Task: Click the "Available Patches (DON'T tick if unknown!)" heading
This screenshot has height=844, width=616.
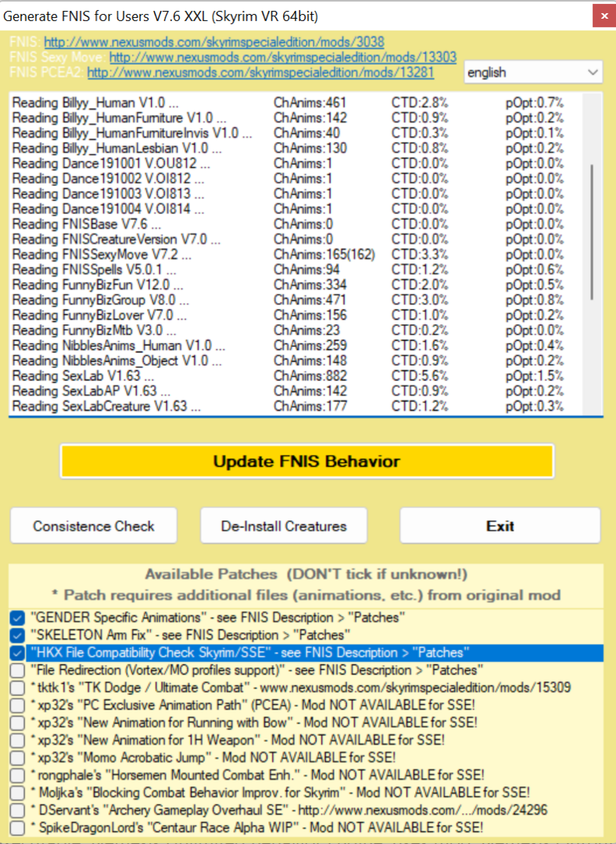Action: tap(306, 574)
